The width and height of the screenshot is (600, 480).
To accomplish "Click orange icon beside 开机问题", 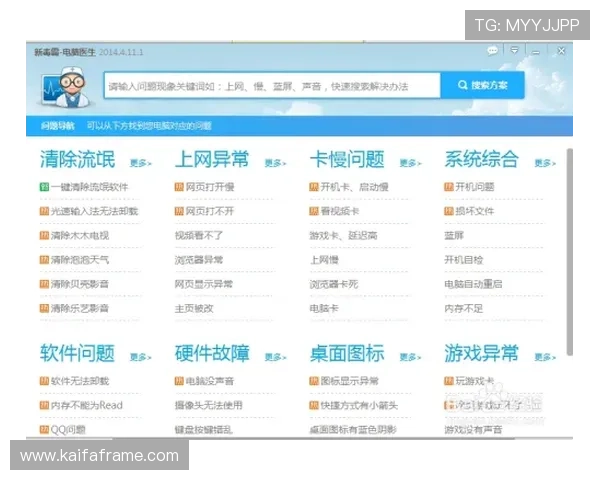I will [448, 187].
